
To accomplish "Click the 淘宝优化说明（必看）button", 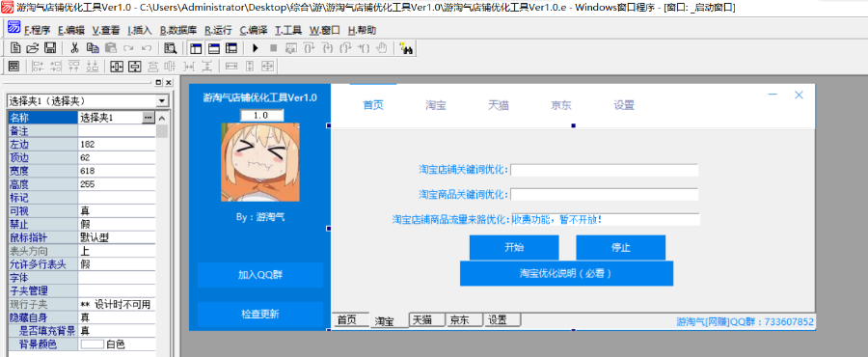I will coord(566,273).
